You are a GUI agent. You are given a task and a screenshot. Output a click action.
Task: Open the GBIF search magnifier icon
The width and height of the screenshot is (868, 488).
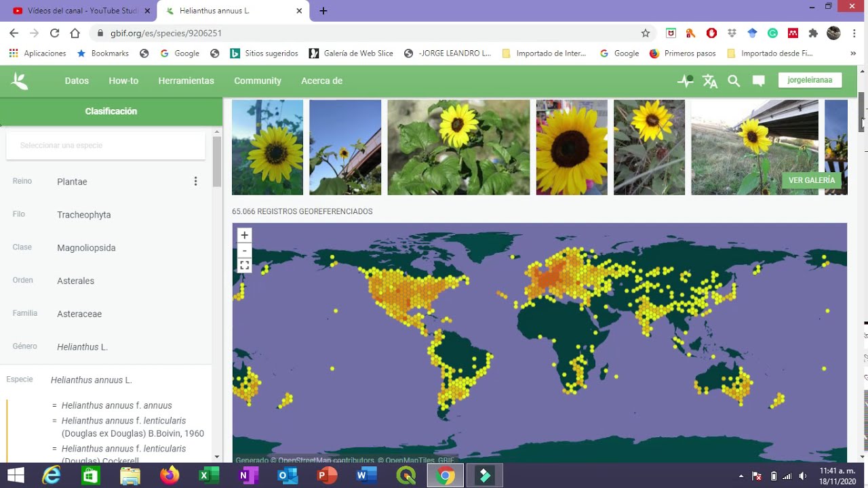734,81
